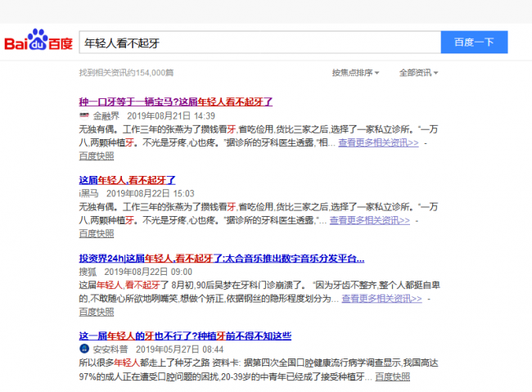Click the 搜狐 source name
Image resolution: width=532 pixels, height=392 pixels.
[x=88, y=271]
